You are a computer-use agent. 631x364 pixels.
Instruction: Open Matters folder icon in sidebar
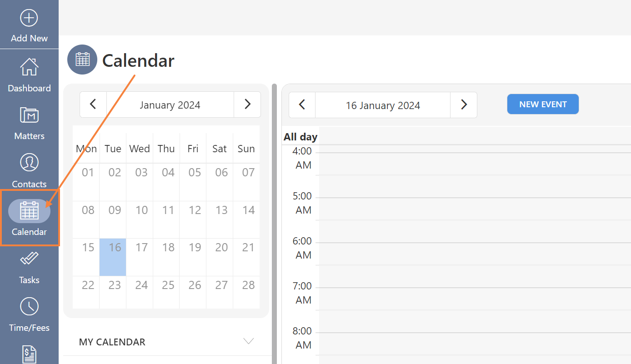pos(29,115)
